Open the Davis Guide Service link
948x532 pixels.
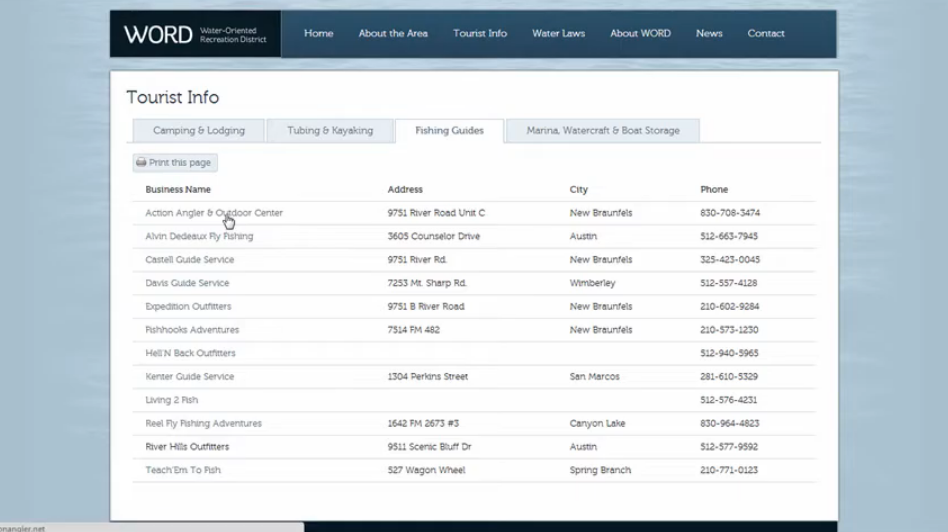187,283
